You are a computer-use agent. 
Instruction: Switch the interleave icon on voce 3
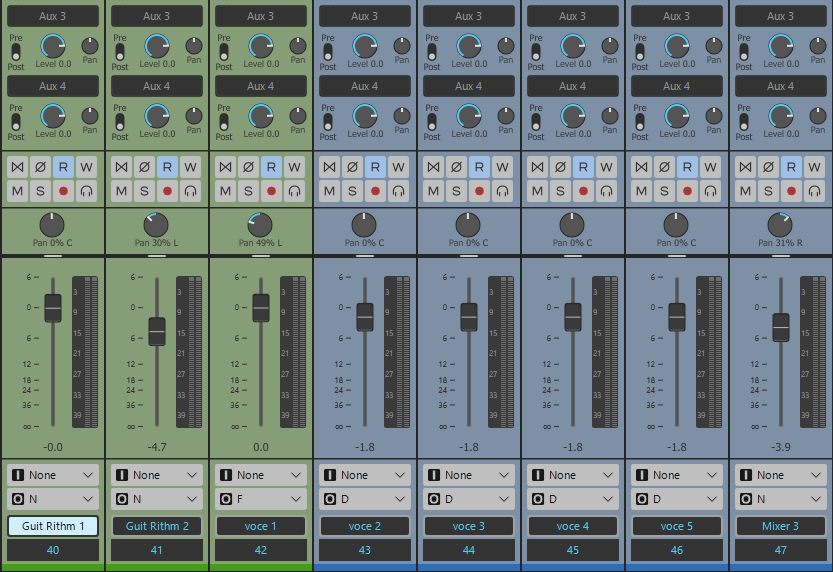click(x=433, y=167)
